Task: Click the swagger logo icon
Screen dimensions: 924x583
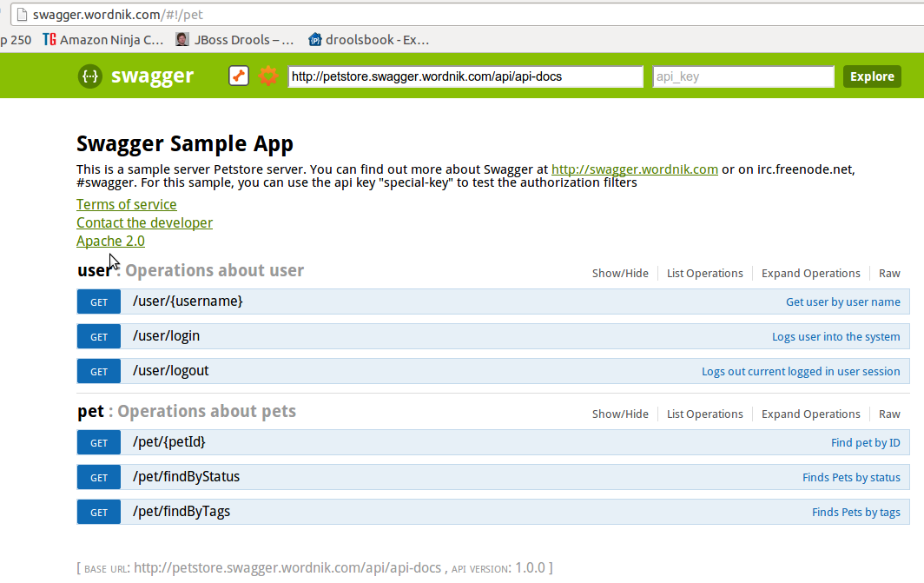Action: [x=90, y=76]
